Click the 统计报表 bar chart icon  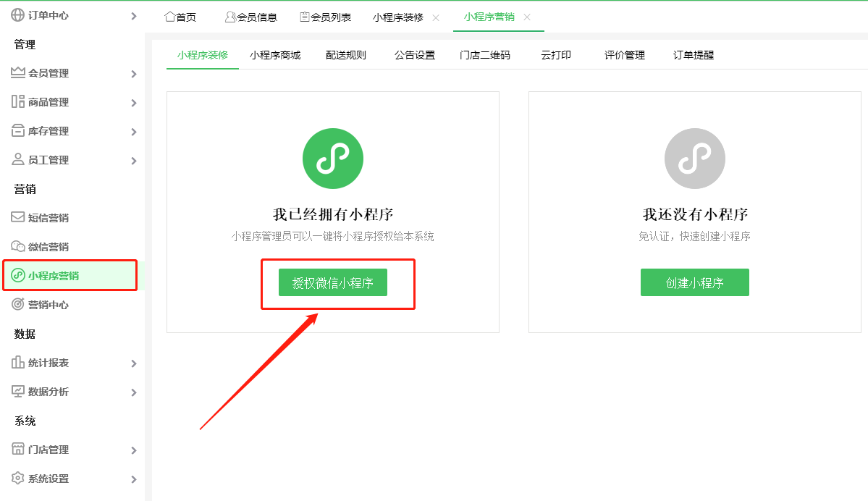18,363
